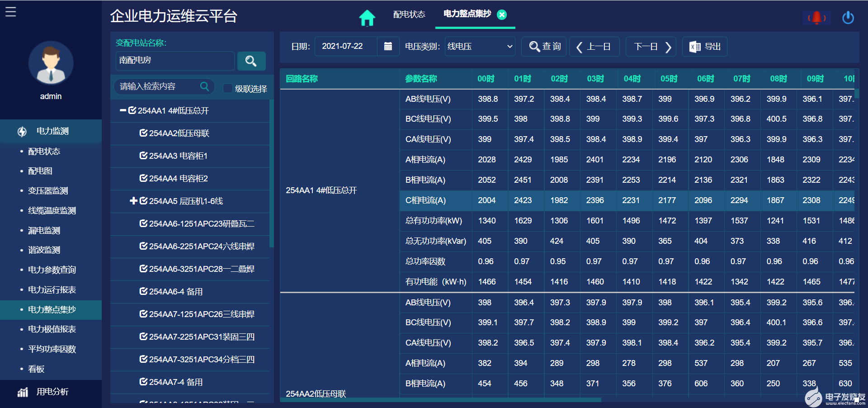Click the 电力监测 lightning icon

click(x=22, y=131)
